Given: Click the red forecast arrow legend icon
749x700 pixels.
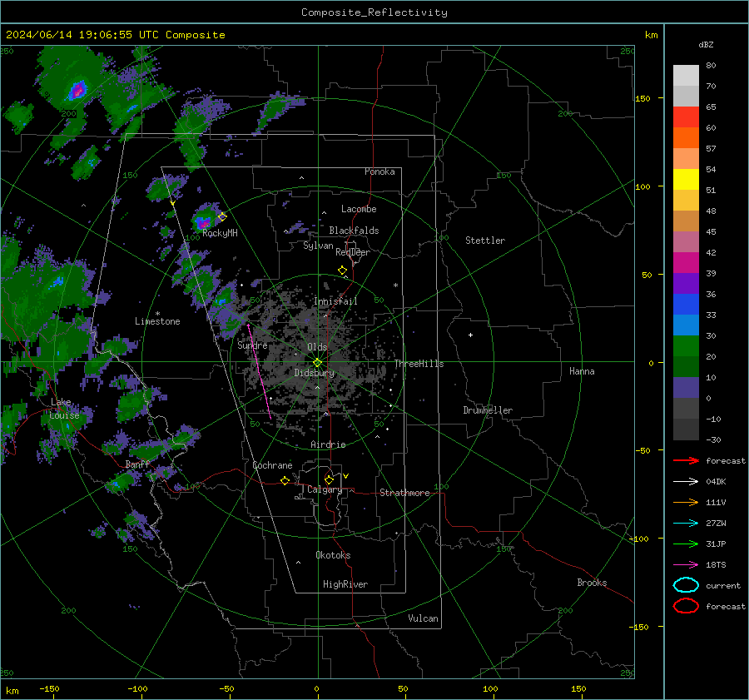Looking at the screenshot, I should tap(686, 460).
